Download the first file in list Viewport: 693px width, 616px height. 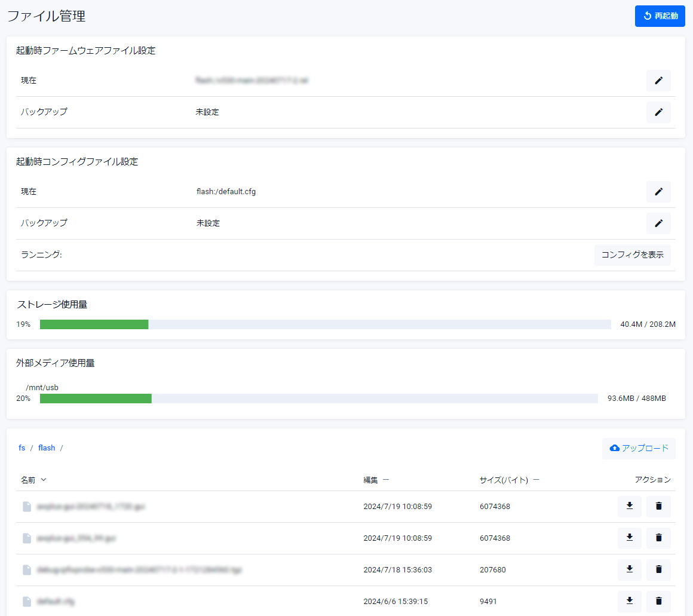(x=629, y=506)
